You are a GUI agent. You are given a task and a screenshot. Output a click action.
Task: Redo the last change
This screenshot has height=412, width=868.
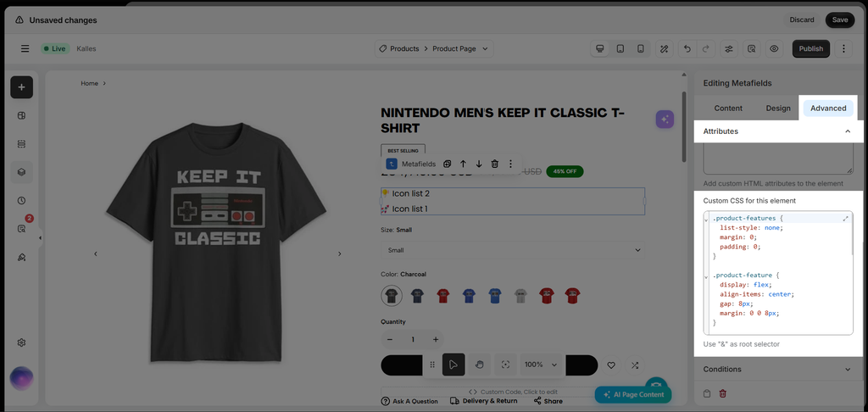[x=706, y=48]
